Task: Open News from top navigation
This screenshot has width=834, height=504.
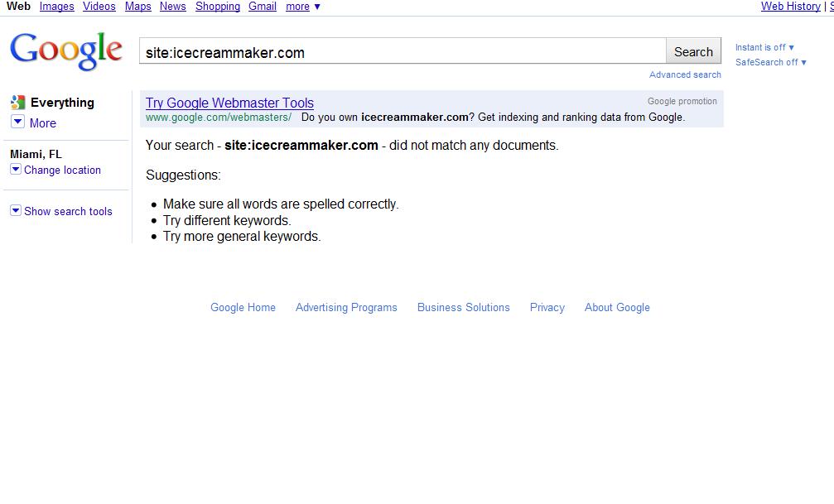Action: pos(173,7)
